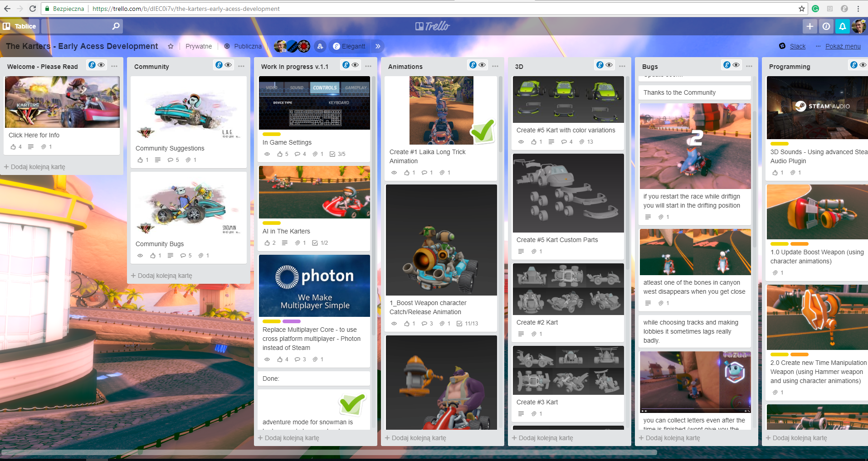868x461 pixels.
Task: Click the Trello logo
Action: 433,26
